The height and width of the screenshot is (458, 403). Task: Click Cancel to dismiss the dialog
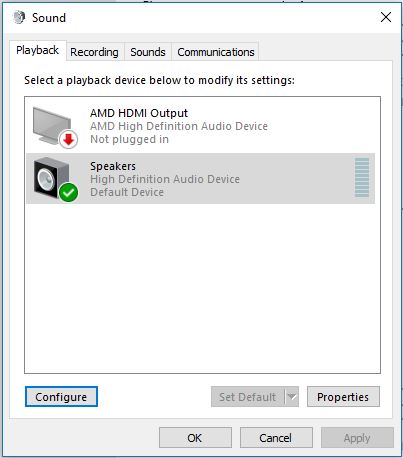[276, 438]
